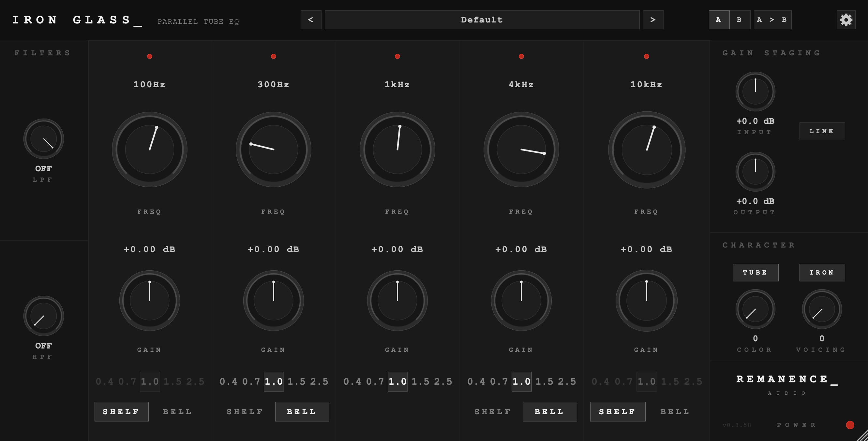Viewport: 868px width, 441px height.
Task: Click the GAIN knob under 4kHz
Action: (521, 300)
